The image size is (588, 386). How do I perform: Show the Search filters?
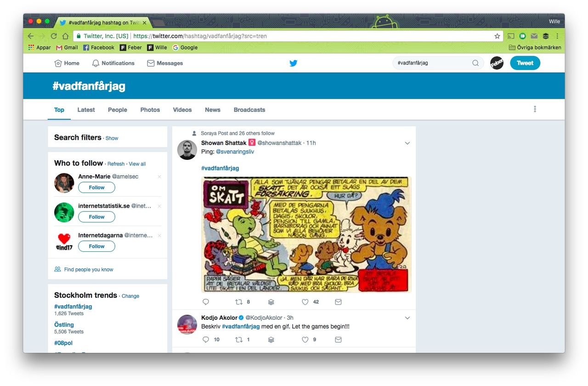click(111, 138)
